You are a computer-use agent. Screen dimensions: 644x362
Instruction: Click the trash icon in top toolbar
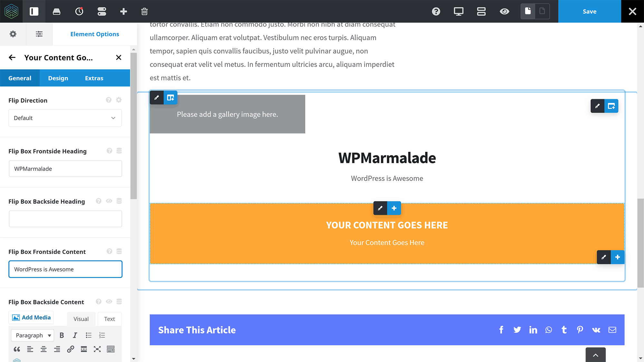(x=144, y=12)
